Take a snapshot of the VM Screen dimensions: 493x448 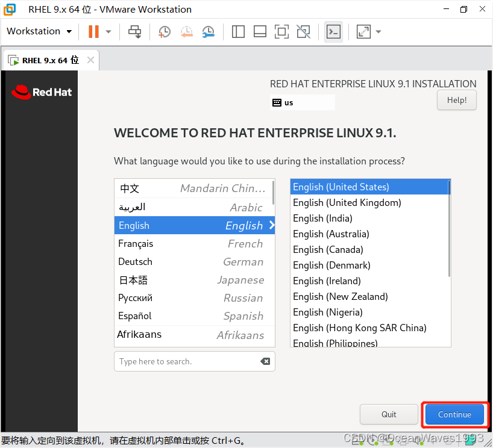(164, 31)
